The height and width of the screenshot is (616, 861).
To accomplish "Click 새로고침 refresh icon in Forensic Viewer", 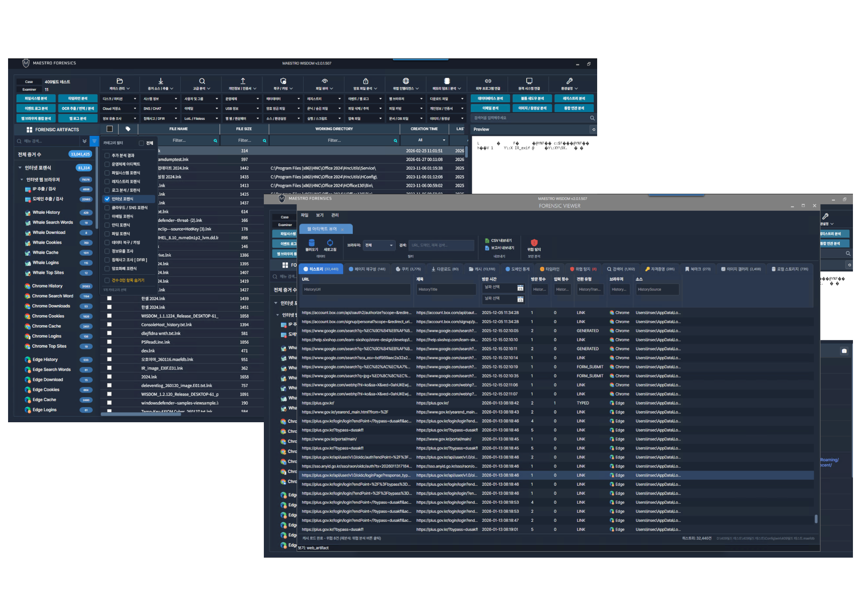I will [x=330, y=243].
